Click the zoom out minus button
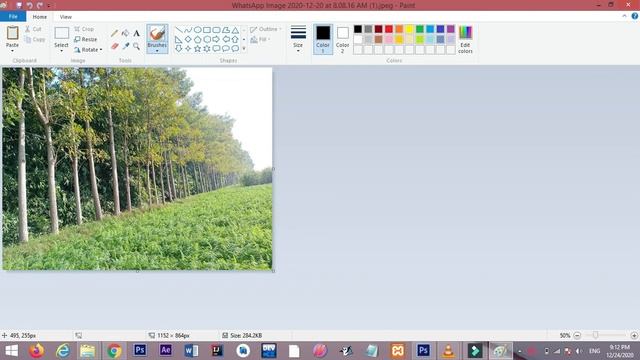Viewport: 640px width, 360px height. point(577,336)
